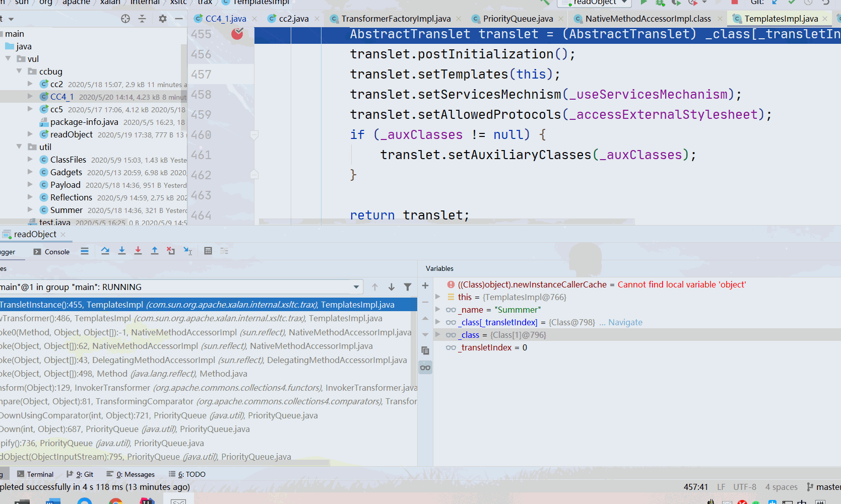Expand the 'this' TemplatesImpl variable node
This screenshot has width=841, height=504.
(x=438, y=297)
